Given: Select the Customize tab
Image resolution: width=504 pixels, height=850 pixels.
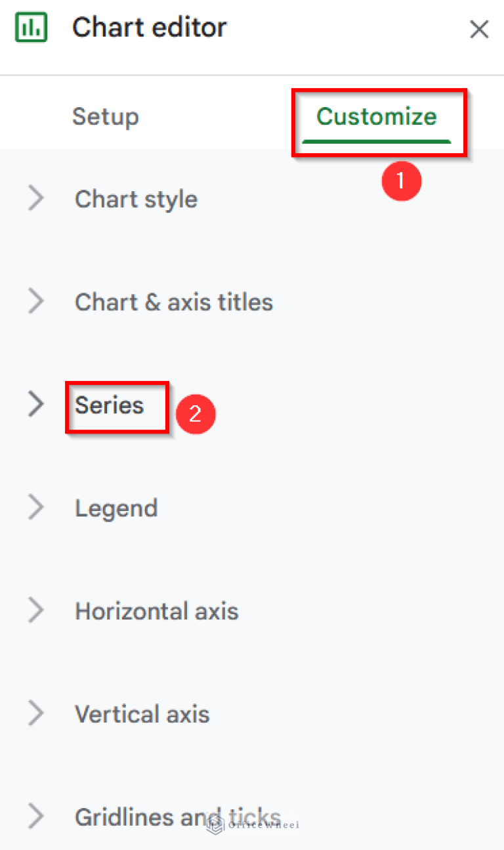Looking at the screenshot, I should click(376, 117).
